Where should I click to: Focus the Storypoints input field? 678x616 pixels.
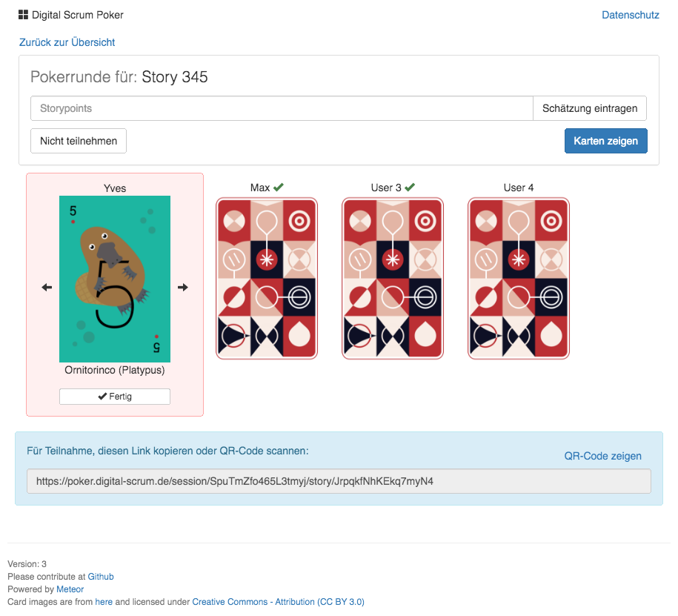tap(282, 108)
